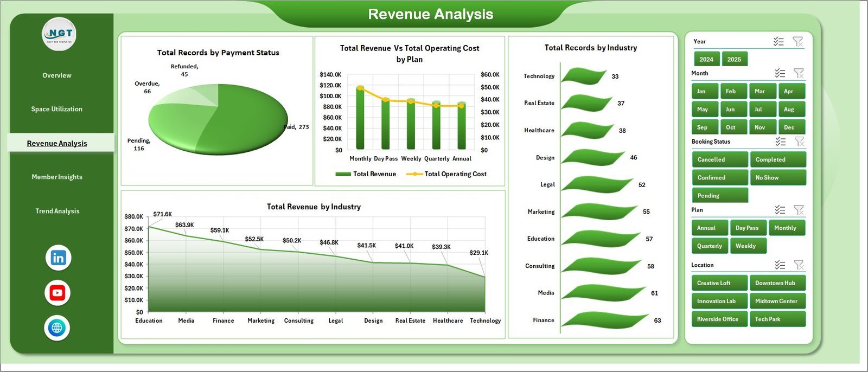Clear the Booking Status filter icon

point(799,142)
